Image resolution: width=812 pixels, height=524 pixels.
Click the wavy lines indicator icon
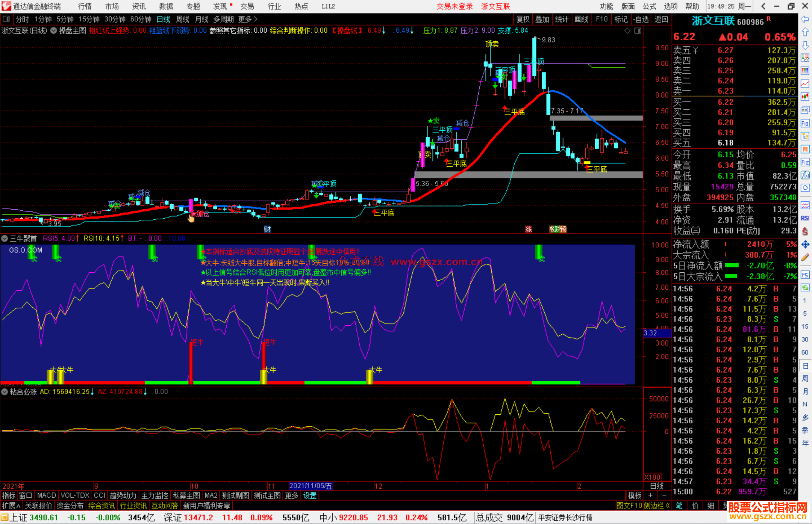pyautogui.click(x=805, y=205)
